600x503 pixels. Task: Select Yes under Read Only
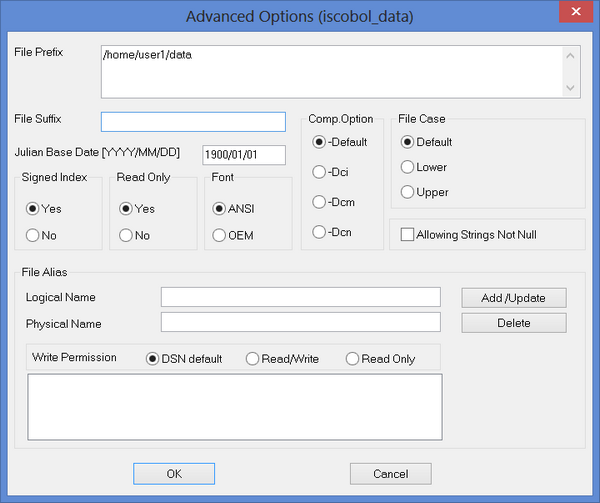[125, 209]
